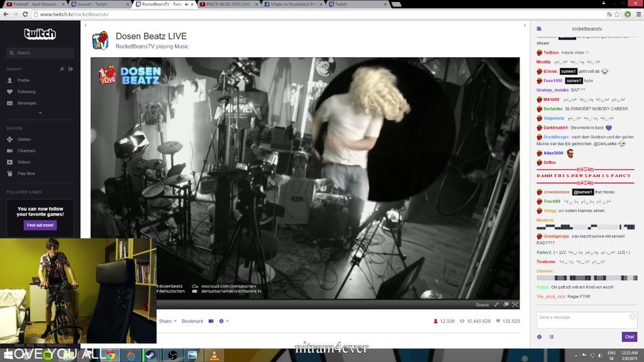Click the chat room list icon
Screen dimensions: 644x362
click(539, 29)
